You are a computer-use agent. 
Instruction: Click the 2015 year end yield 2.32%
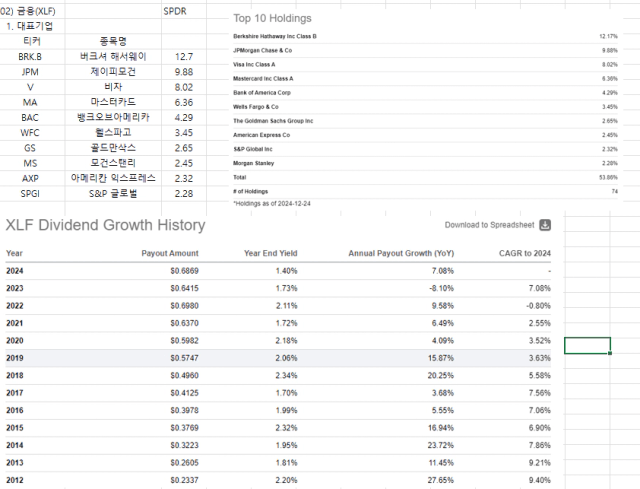[286, 428]
